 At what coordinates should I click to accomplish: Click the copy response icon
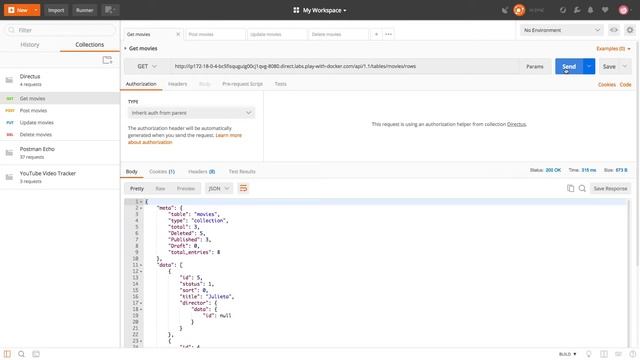pos(570,188)
